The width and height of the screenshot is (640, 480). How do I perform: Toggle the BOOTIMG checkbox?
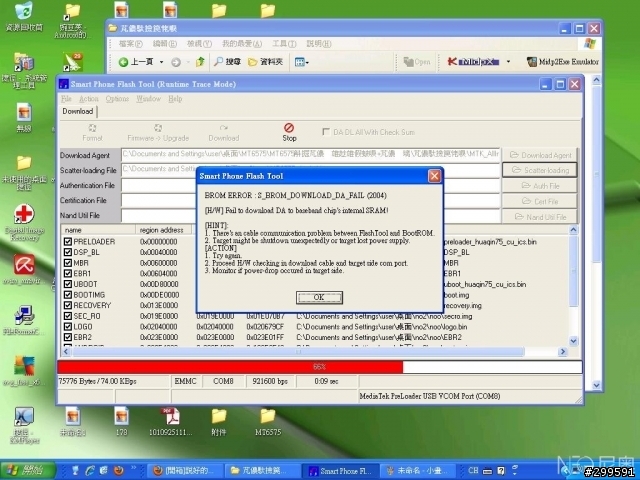point(68,295)
